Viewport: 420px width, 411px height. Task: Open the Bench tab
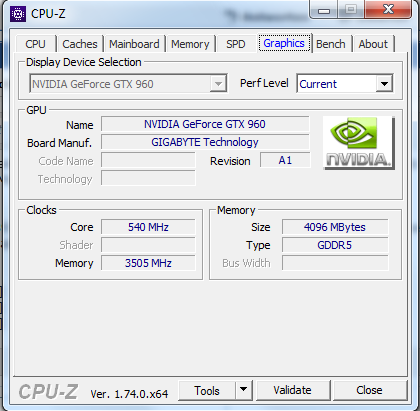coord(331,44)
